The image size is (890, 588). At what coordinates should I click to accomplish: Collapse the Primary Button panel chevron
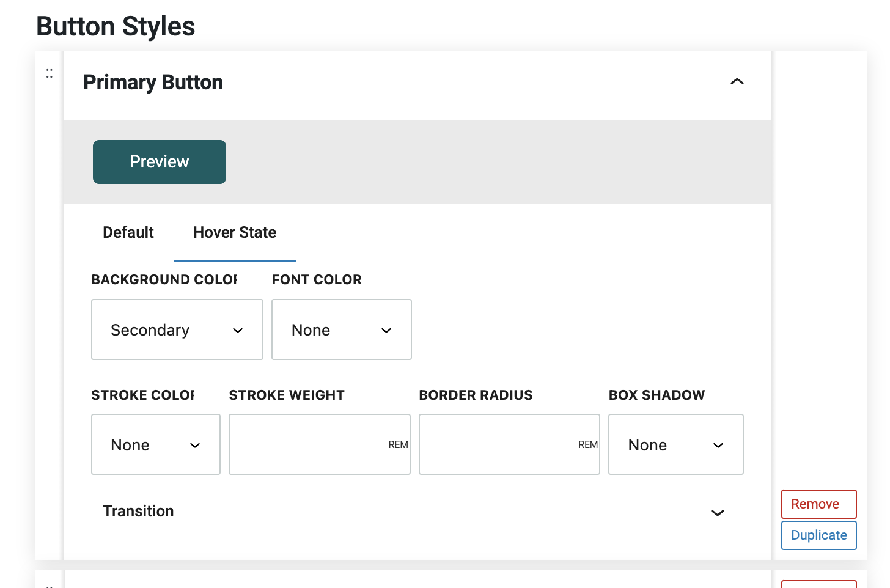737,81
